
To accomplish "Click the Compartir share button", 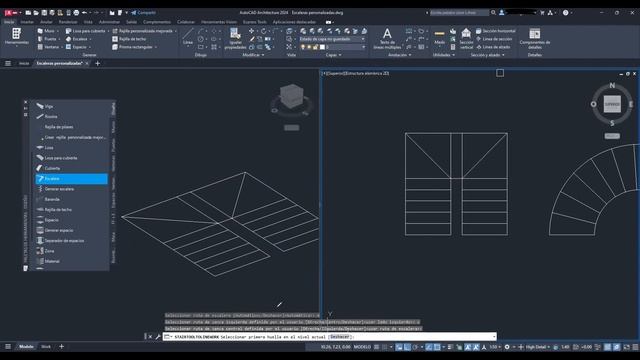I will [143, 13].
